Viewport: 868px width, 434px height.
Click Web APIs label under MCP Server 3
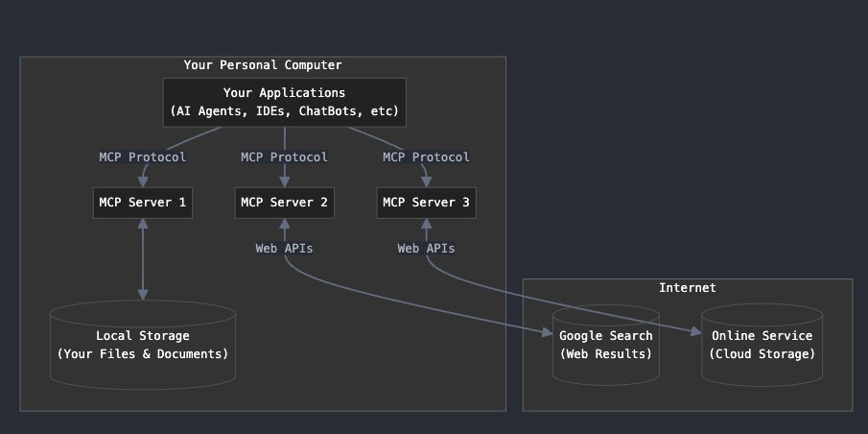426,249
